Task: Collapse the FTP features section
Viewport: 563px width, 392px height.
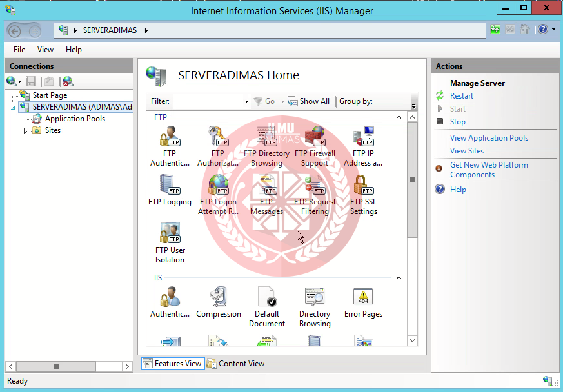Action: point(398,117)
